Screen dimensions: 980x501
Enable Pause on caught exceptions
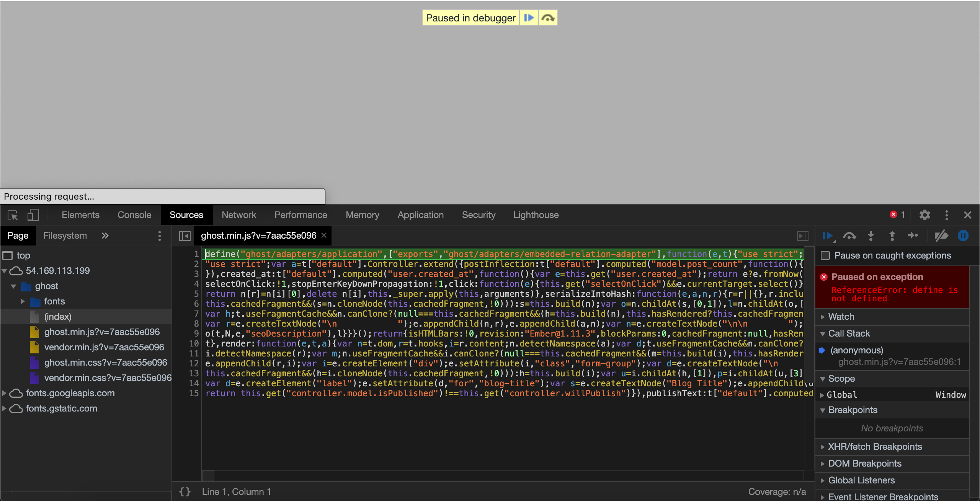pyautogui.click(x=825, y=255)
